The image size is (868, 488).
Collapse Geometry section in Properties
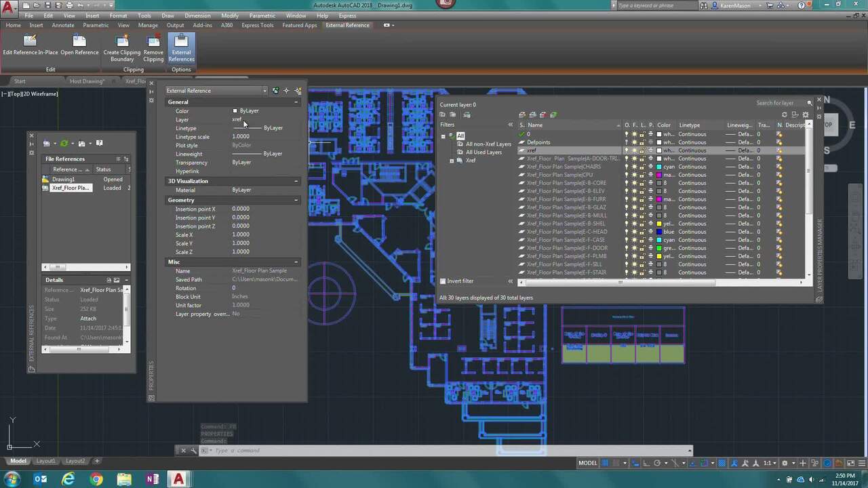tap(296, 200)
